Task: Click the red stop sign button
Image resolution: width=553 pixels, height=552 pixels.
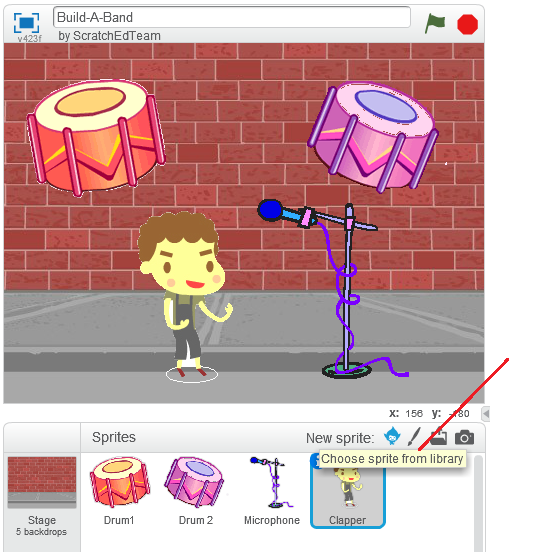Action: tap(467, 24)
